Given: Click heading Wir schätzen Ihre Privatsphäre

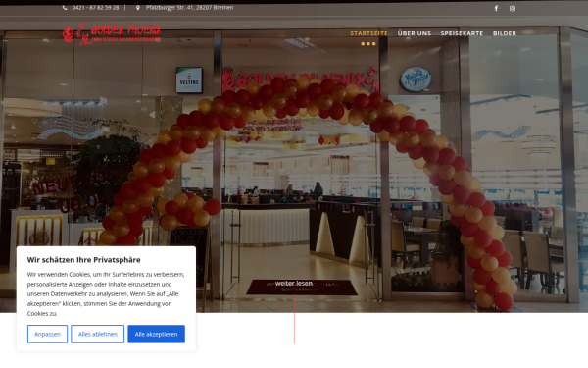Looking at the screenshot, I should click(x=83, y=260).
